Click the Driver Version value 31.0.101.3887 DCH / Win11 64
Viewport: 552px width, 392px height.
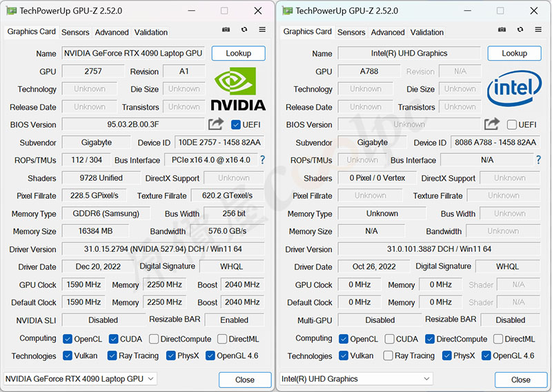439,249
